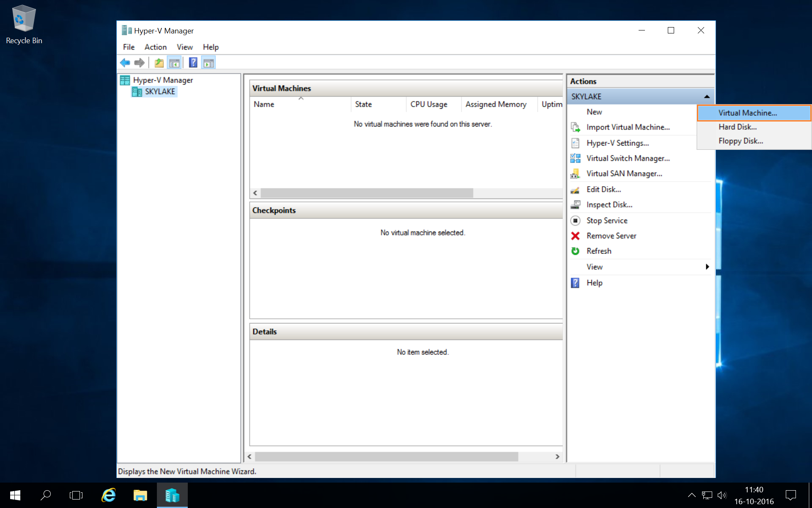Viewport: 812px width, 508px height.
Task: Click Refresh action text
Action: (599, 251)
